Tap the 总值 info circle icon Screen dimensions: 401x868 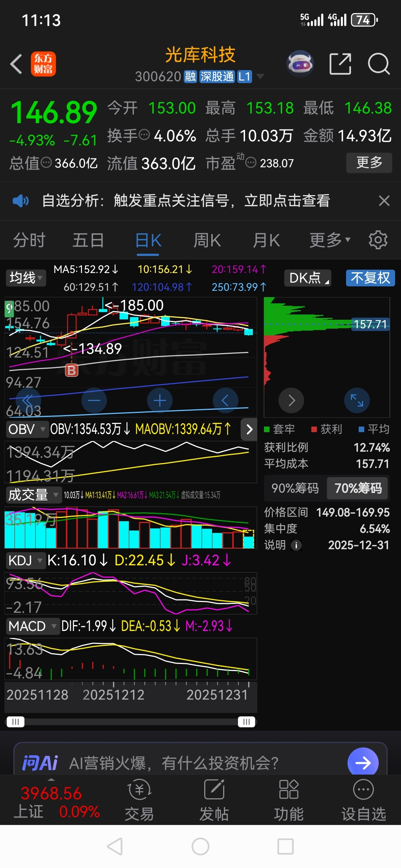[x=46, y=162]
